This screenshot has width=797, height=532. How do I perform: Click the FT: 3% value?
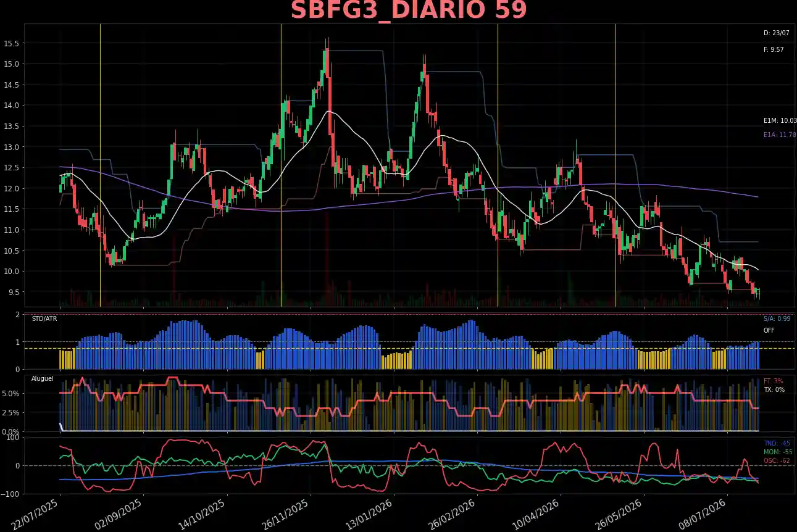(x=774, y=381)
